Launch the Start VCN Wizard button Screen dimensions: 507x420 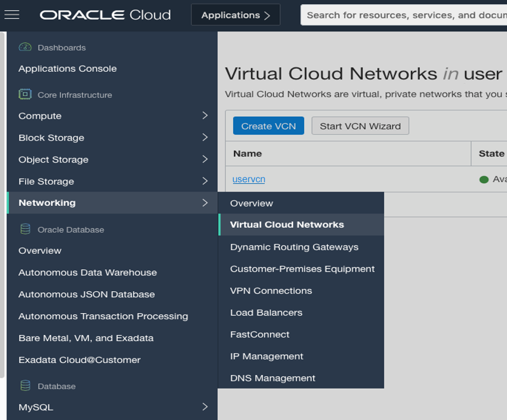(360, 126)
